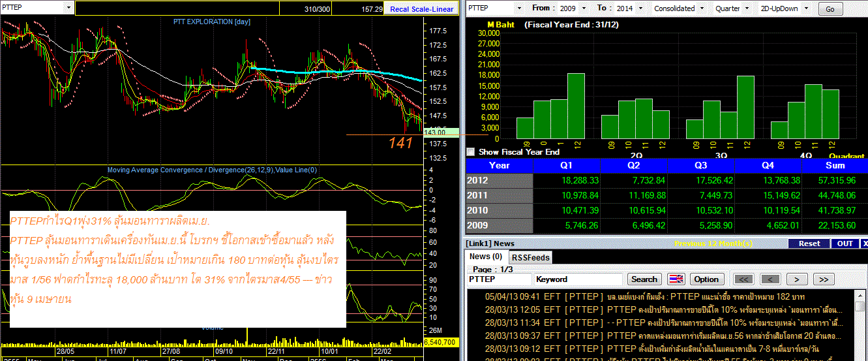Screen dimensions: 868x361
Task: Select the 2009 year row header
Action: (x=499, y=225)
